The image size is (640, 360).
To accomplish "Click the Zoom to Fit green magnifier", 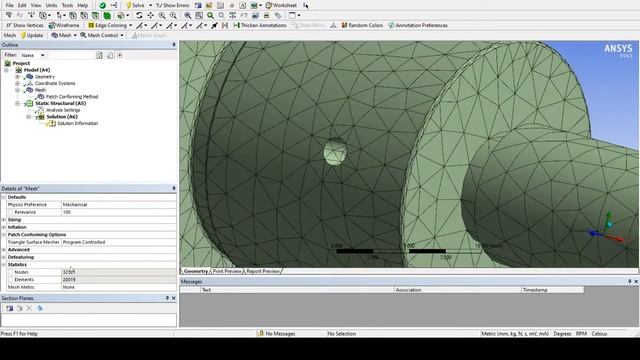I will pos(210,16).
